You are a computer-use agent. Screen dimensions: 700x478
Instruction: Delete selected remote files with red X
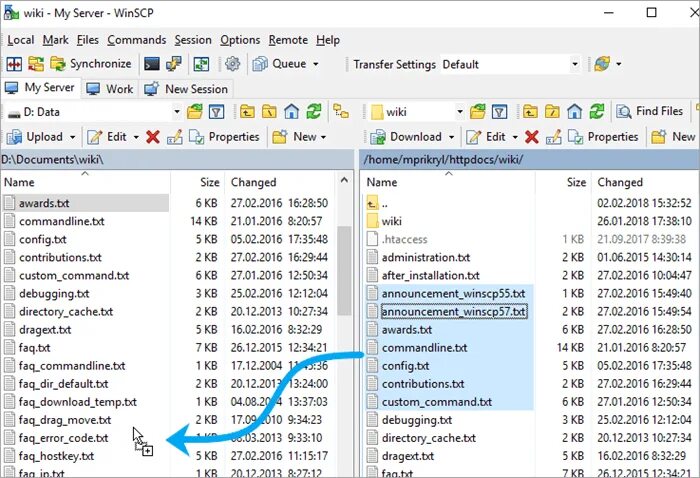pyautogui.click(x=531, y=137)
